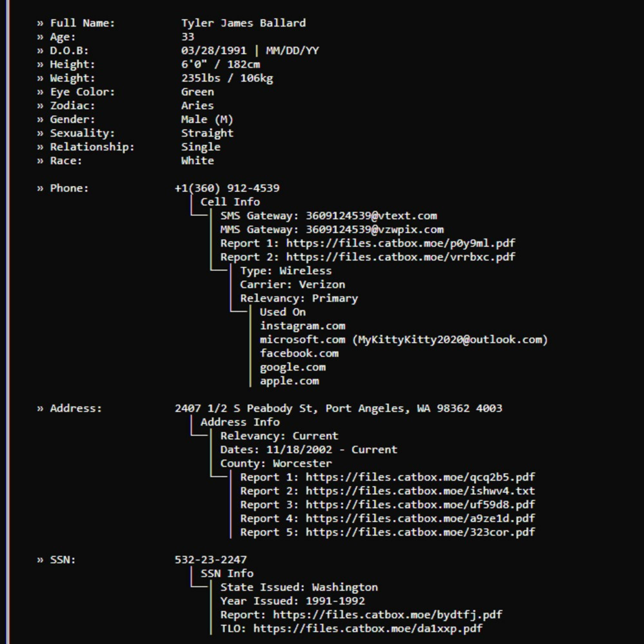
Task: Select the Cell Info tree heading
Action: [x=230, y=202]
